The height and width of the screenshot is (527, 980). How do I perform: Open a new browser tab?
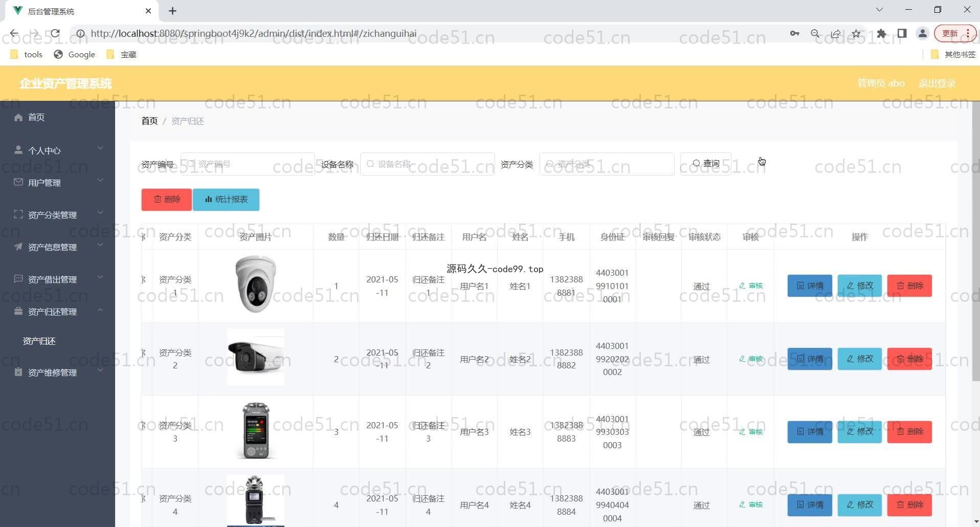172,11
